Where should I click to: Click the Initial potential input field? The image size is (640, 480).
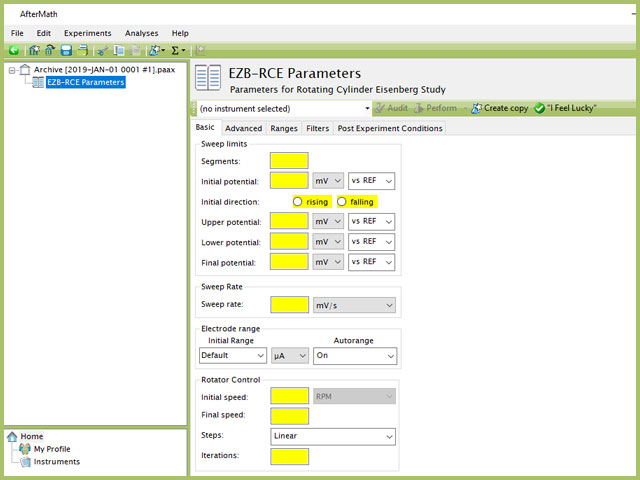289,180
